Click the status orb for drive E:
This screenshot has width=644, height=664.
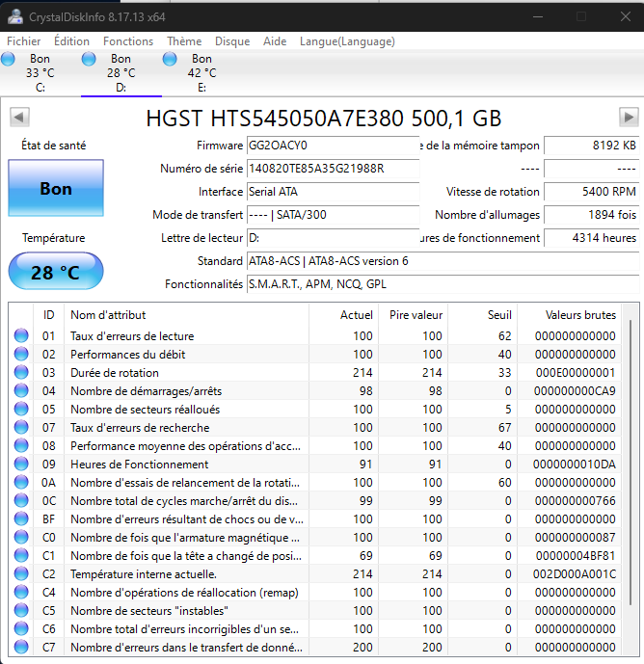click(x=171, y=60)
